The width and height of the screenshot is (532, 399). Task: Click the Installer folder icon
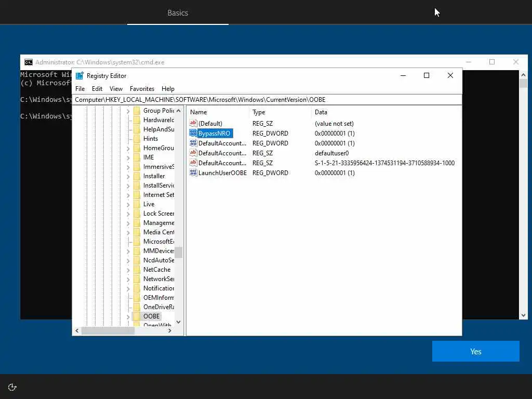pos(137,176)
